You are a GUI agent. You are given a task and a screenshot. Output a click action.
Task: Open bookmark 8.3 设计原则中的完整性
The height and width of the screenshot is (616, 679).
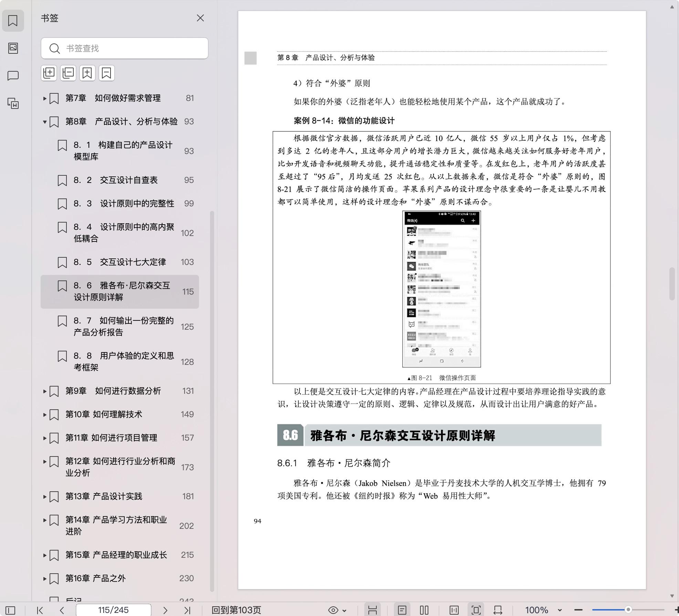click(120, 204)
